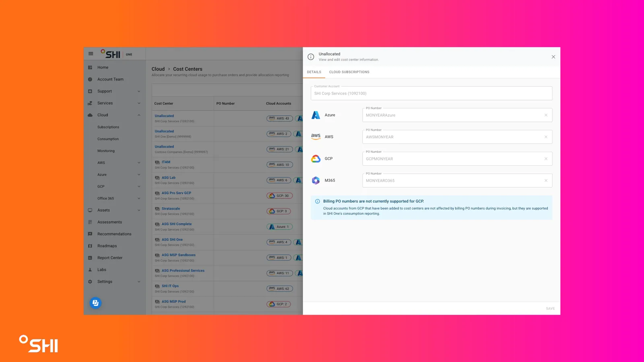Screen dimensions: 644x362
Task: Click the Save button
Action: click(550, 309)
